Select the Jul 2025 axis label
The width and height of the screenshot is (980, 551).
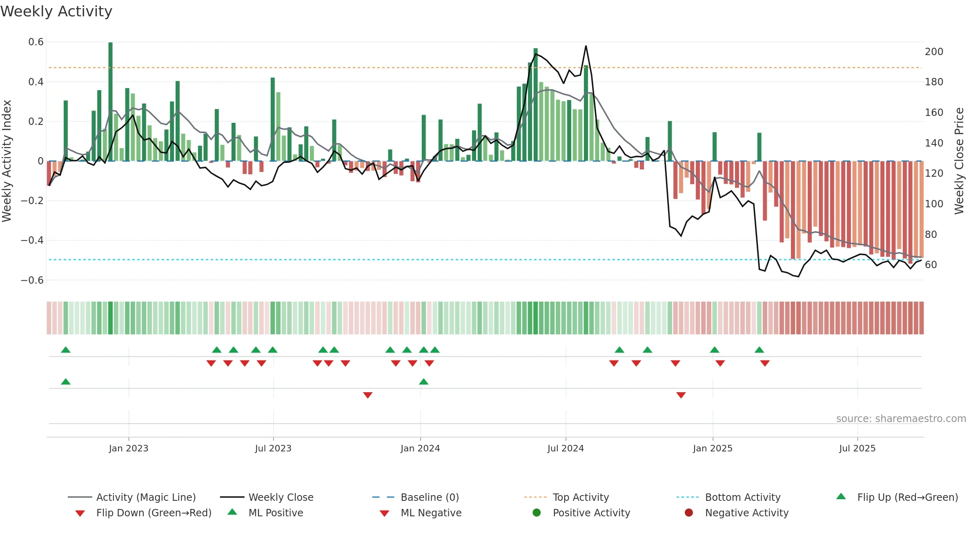(857, 448)
